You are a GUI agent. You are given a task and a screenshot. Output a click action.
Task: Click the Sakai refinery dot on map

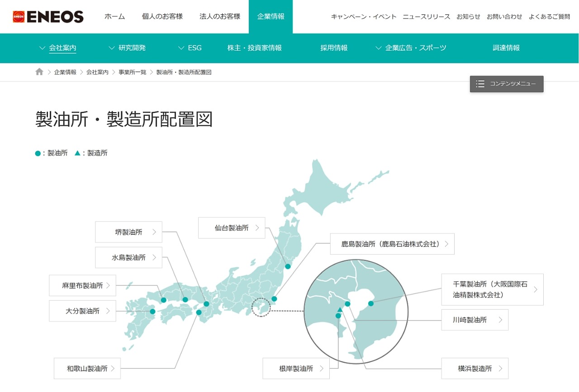(206, 304)
